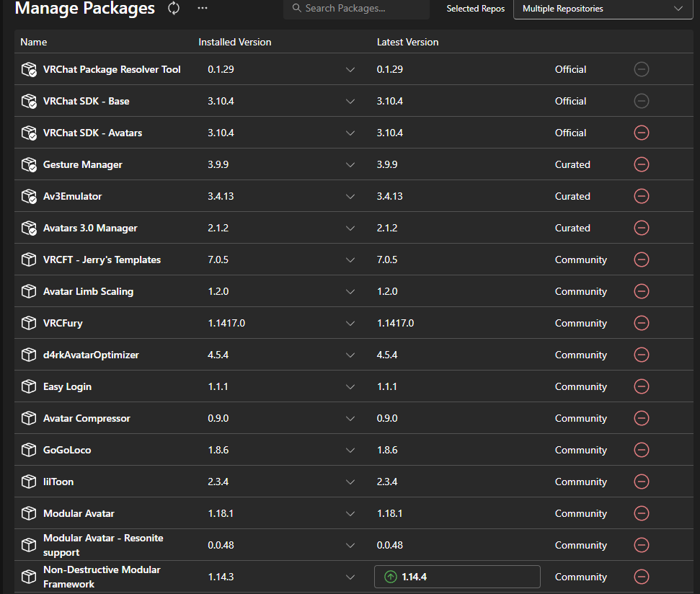Click latest version 1.1417.0 for VRCFury
The width and height of the screenshot is (700, 594).
pyautogui.click(x=396, y=323)
